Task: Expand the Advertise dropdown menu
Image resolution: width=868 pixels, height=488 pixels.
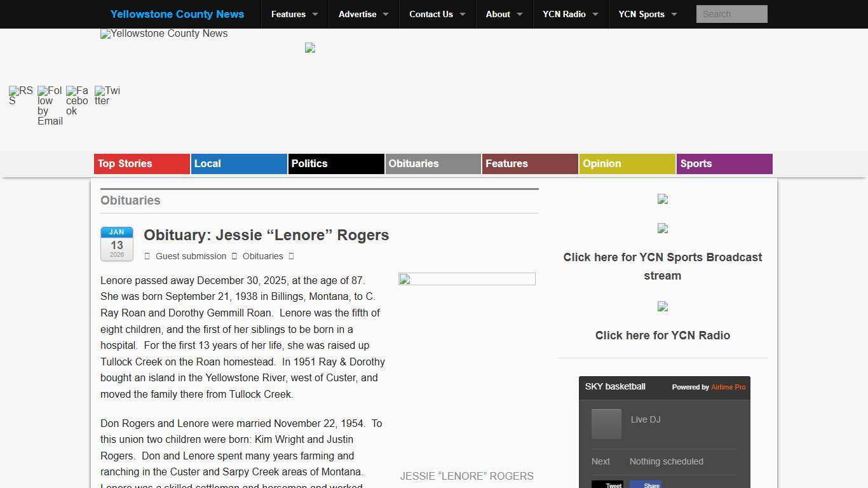Action: tap(363, 14)
